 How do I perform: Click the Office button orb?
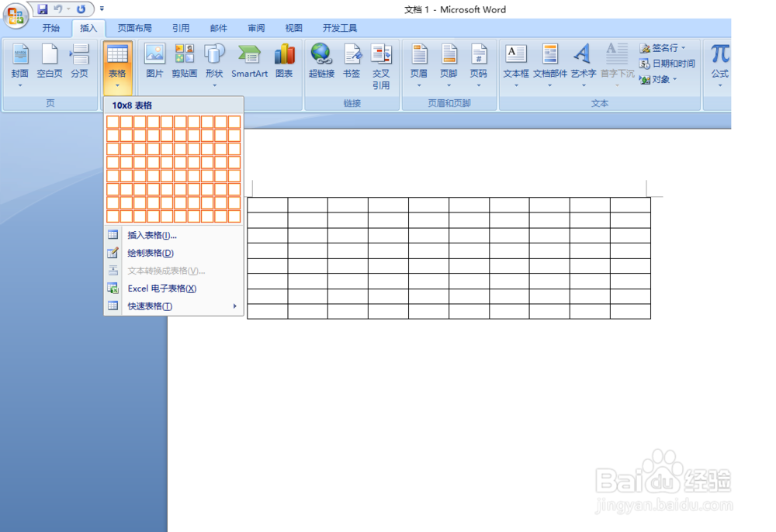click(16, 15)
